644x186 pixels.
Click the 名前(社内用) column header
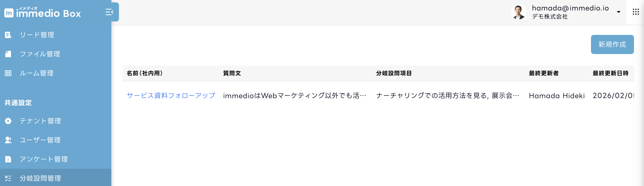coord(145,73)
